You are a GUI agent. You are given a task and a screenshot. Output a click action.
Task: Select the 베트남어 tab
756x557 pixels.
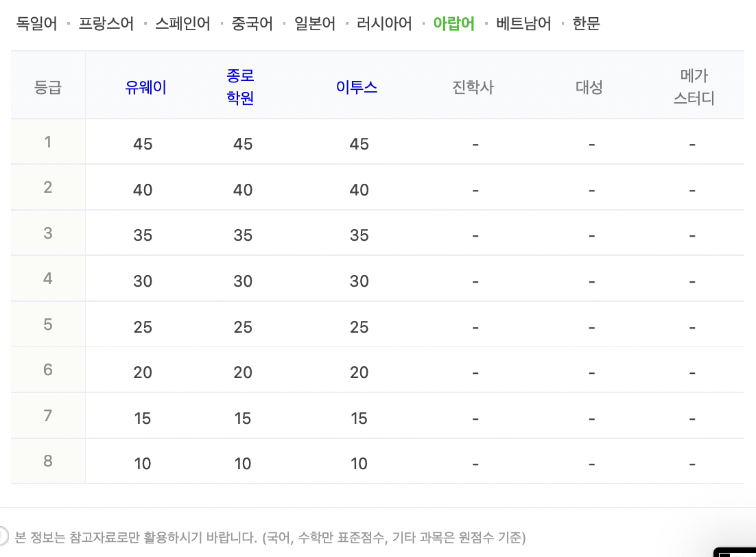(523, 23)
